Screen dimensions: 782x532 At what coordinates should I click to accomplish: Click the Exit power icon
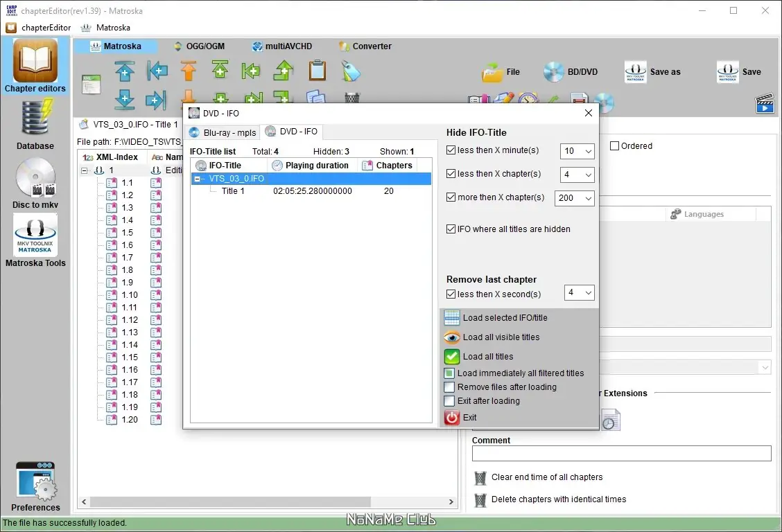(x=452, y=418)
